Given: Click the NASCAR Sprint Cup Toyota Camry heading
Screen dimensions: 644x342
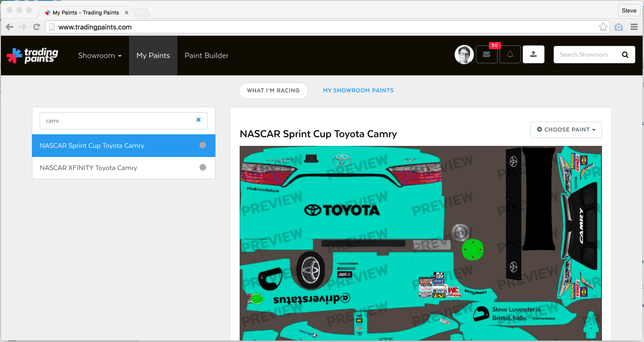Looking at the screenshot, I should tap(318, 134).
